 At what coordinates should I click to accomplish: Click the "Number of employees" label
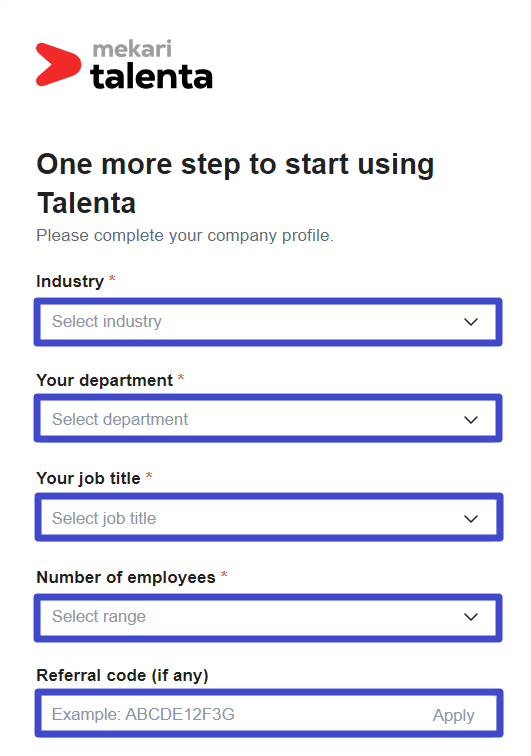[x=126, y=577]
